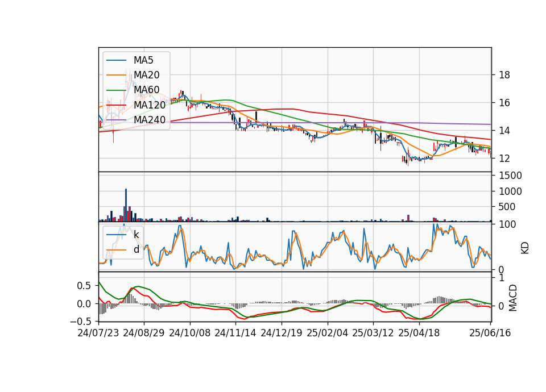Click the MA240 legend label
Viewport: 546px width, 392px height.
(x=150, y=120)
